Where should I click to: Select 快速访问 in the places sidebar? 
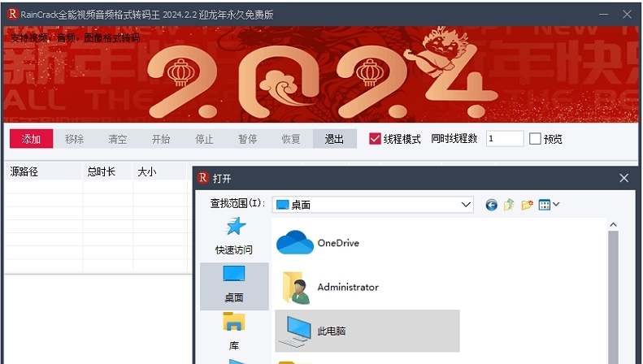pos(234,236)
